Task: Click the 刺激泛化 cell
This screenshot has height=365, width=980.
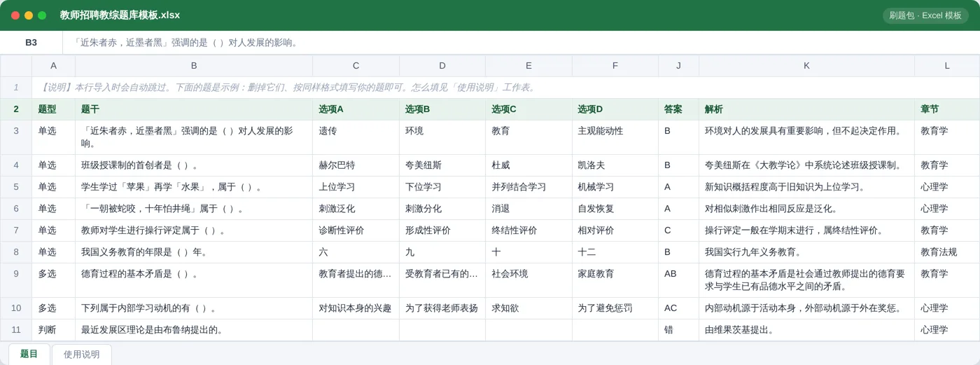Action: [x=356, y=209]
